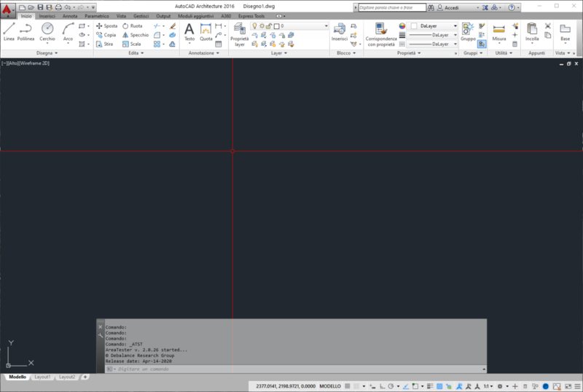Click Corrispondenza con proprietà tool

click(381, 34)
